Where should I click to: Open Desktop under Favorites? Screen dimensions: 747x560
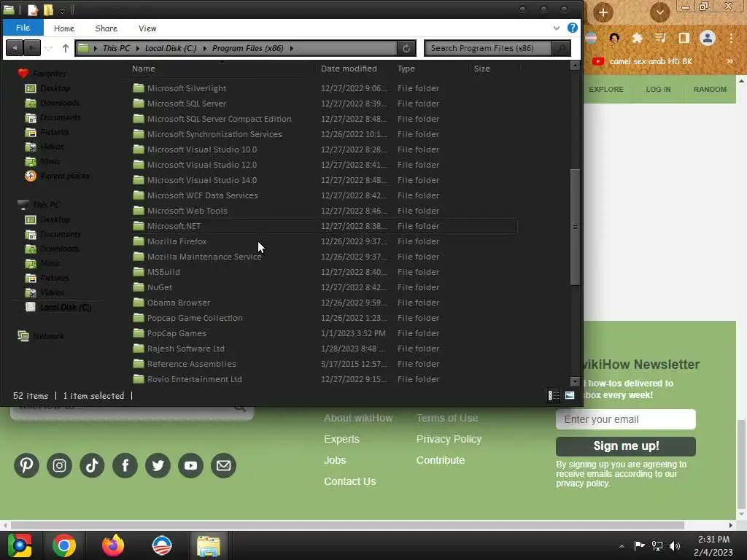click(55, 88)
